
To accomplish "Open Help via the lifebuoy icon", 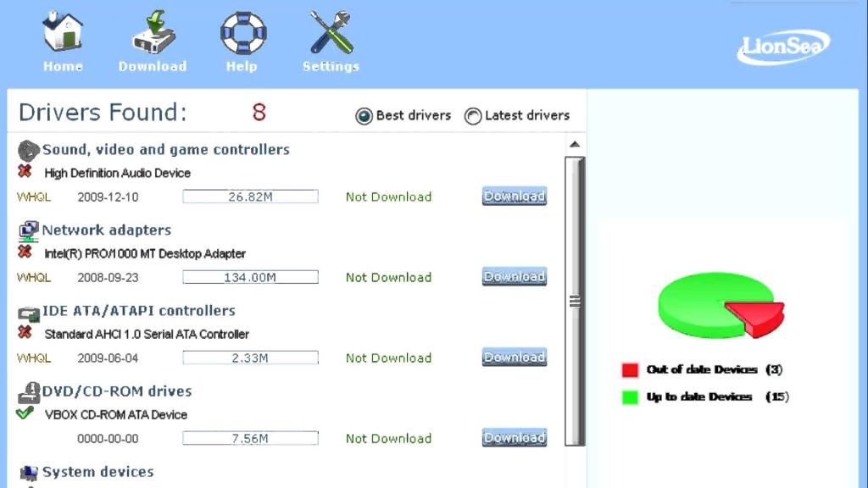I will pos(242,33).
